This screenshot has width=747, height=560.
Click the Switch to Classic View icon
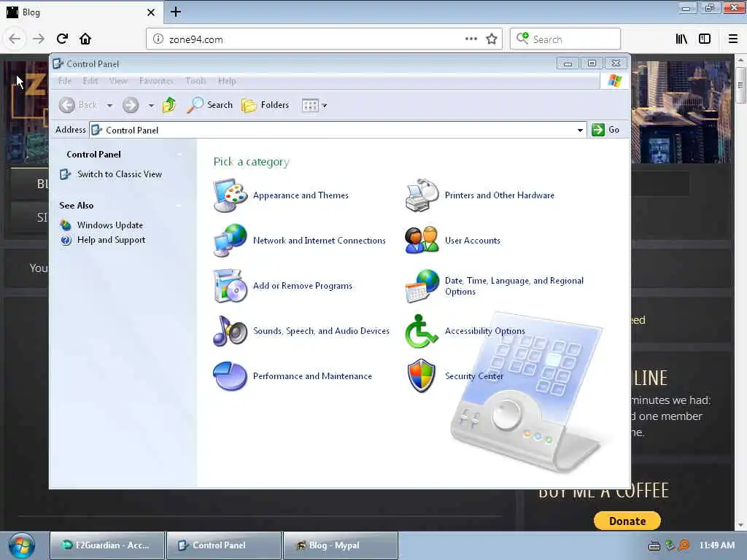(65, 174)
